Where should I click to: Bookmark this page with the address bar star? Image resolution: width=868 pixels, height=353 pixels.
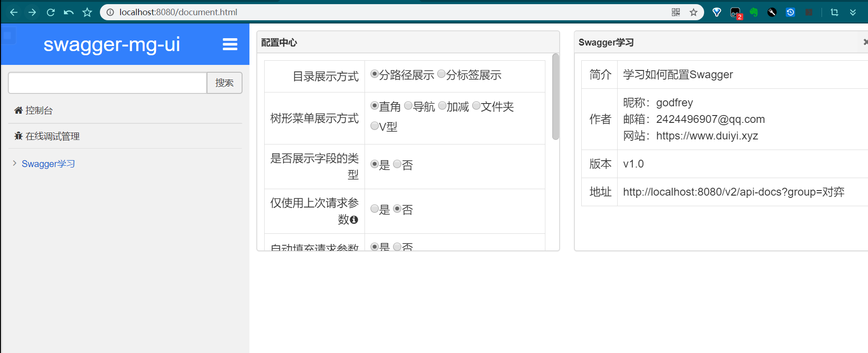[694, 12]
